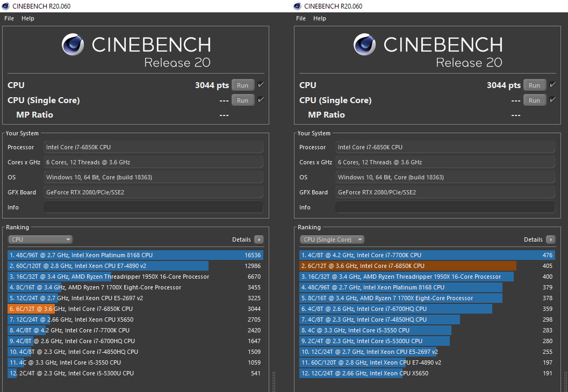Open Details arrow in left Ranking panel
The width and height of the screenshot is (568, 392).
[x=259, y=239]
